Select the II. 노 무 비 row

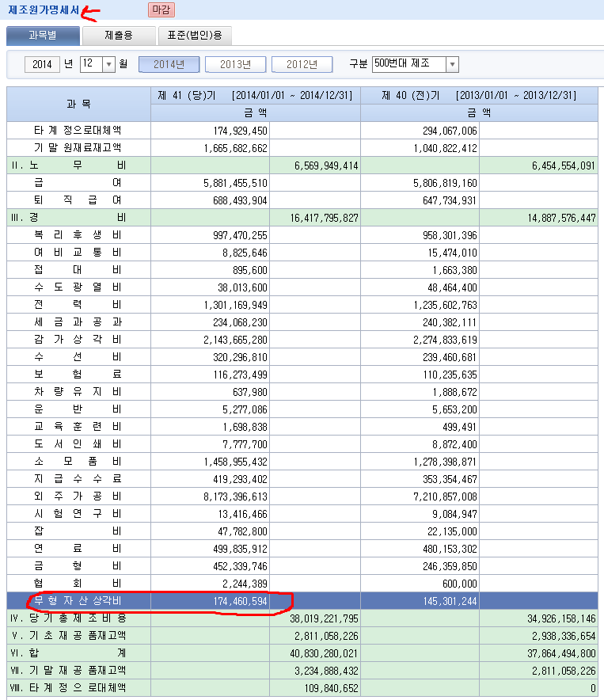pyautogui.click(x=302, y=165)
